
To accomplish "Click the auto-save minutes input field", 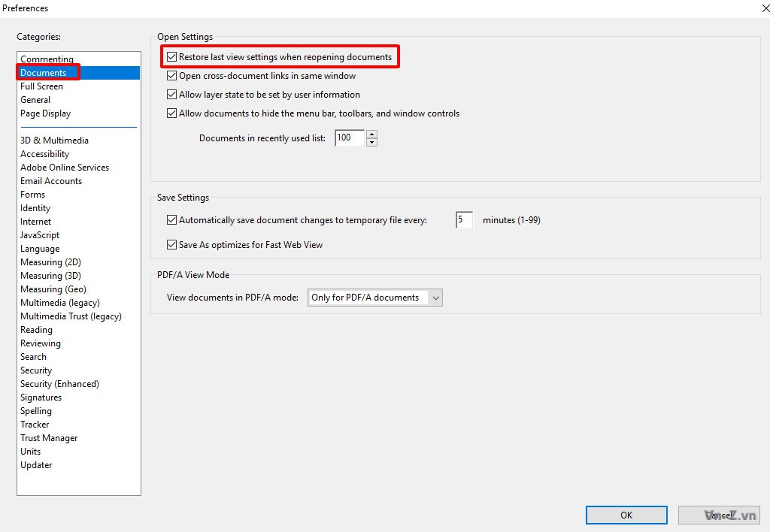I will [464, 220].
